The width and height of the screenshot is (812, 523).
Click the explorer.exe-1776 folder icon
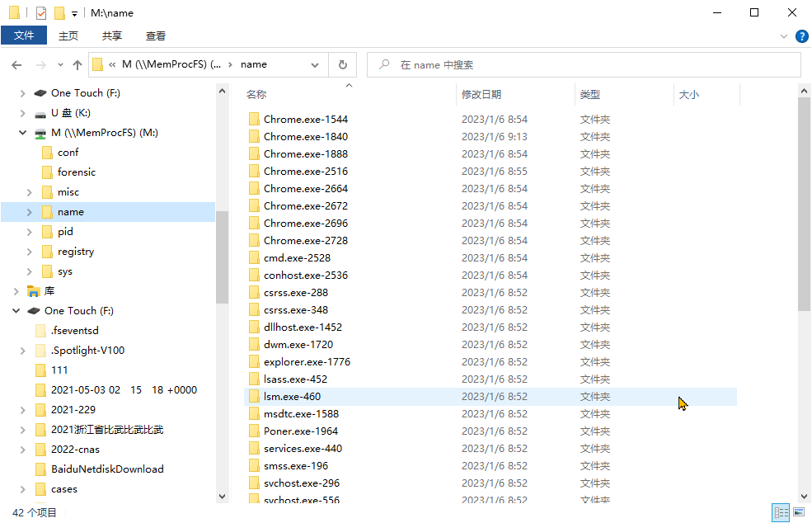click(x=254, y=362)
